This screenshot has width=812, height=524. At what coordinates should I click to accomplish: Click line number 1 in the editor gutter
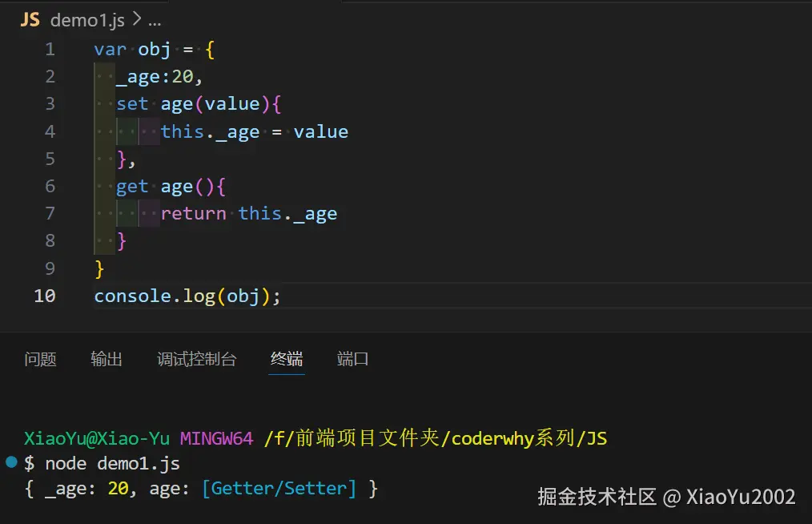point(50,49)
